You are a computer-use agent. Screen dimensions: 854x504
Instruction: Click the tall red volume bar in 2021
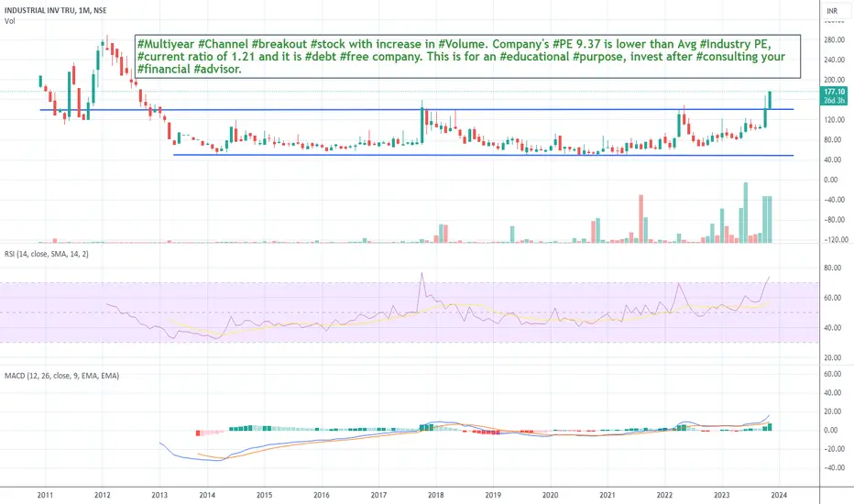[x=641, y=218]
